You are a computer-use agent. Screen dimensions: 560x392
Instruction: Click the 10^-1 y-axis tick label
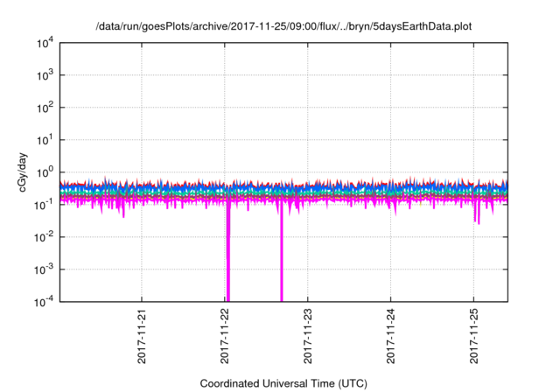(x=45, y=205)
